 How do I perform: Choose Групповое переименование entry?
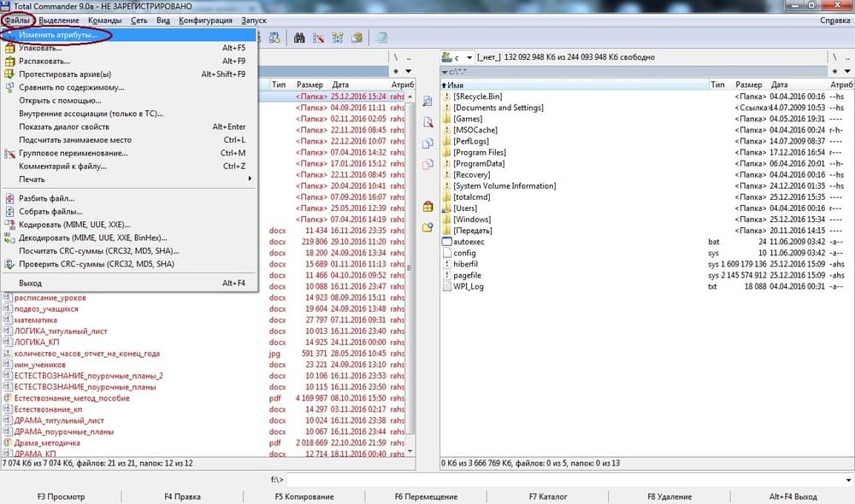point(129,153)
